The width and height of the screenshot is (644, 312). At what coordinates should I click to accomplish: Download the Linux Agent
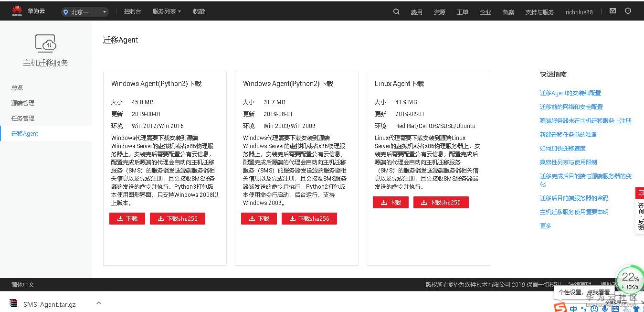click(391, 203)
